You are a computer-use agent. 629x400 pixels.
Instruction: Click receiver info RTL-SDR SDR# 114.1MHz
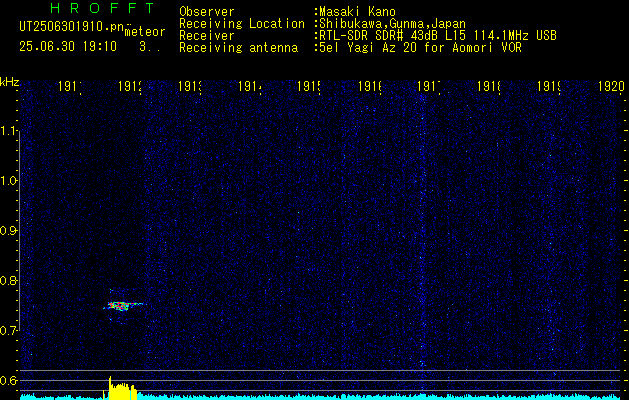[x=436, y=36]
